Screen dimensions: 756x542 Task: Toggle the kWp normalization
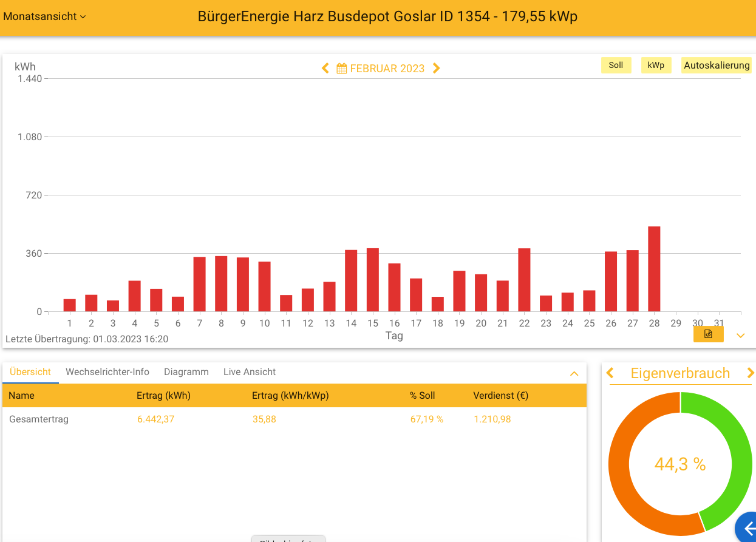(x=656, y=66)
